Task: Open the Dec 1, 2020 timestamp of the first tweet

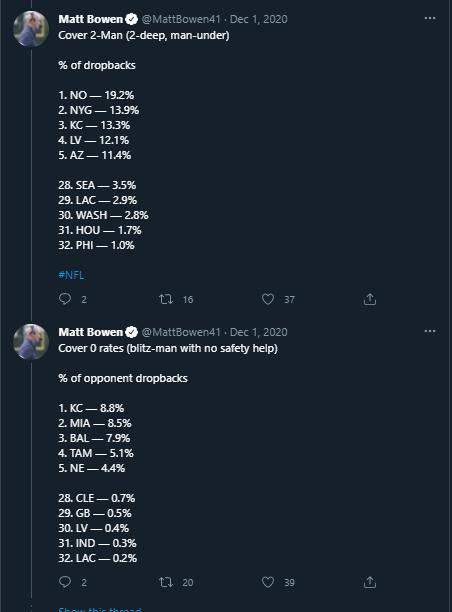Action: pos(258,19)
